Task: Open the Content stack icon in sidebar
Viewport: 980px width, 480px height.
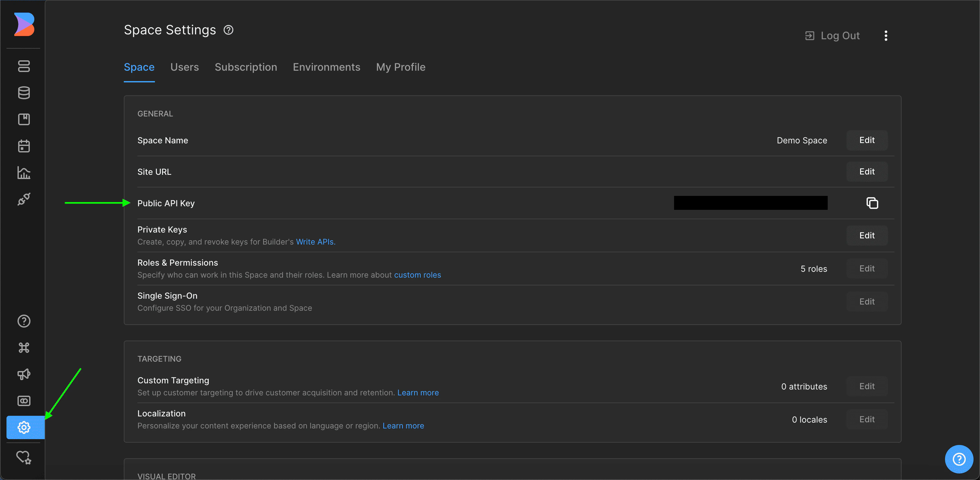Action: pyautogui.click(x=24, y=66)
